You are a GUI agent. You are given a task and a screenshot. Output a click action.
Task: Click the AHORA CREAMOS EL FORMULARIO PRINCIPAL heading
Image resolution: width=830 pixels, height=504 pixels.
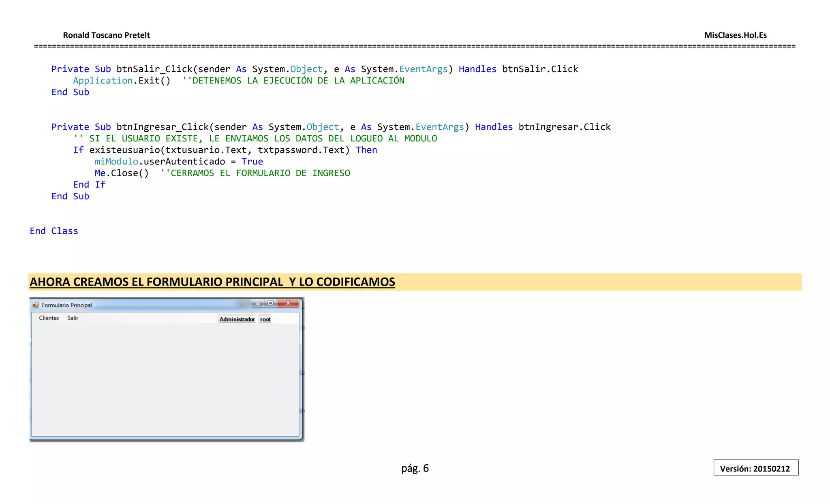[x=212, y=282]
